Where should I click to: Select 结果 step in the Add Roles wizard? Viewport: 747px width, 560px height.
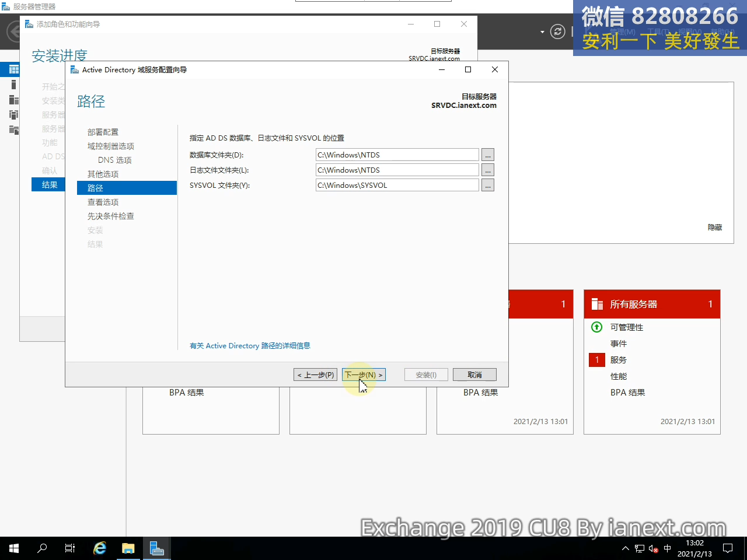(x=48, y=185)
